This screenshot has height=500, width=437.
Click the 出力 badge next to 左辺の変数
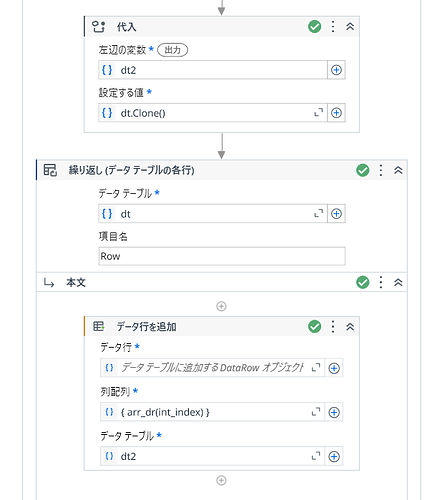point(172,50)
